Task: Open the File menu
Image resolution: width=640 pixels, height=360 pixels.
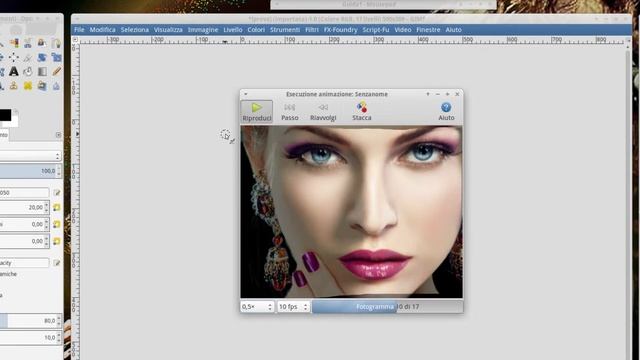Action: 79,30
